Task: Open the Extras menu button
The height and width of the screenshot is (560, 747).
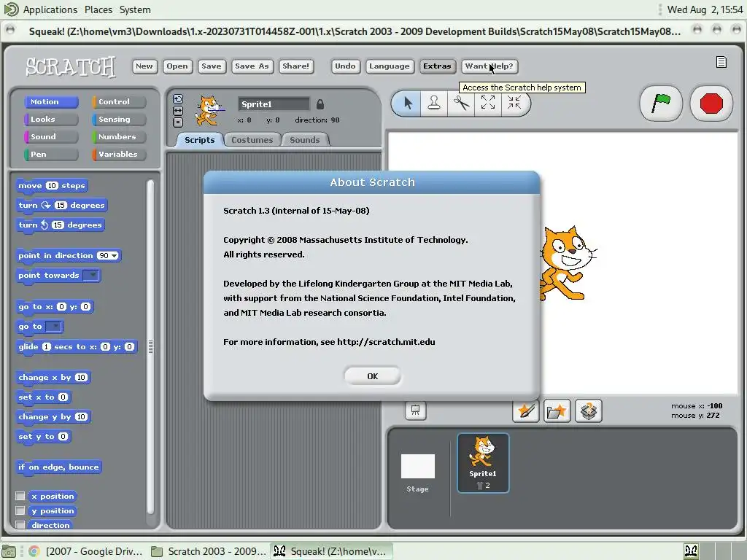Action: (x=437, y=66)
